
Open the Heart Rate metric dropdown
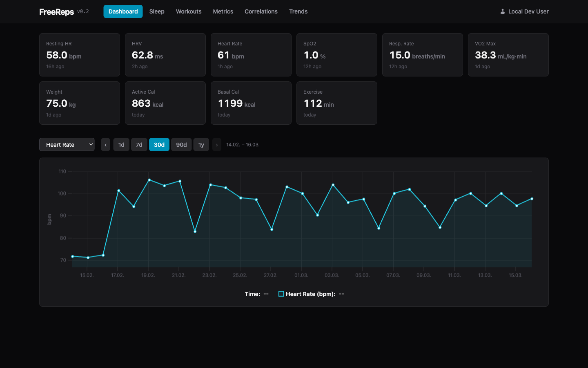[x=67, y=144]
